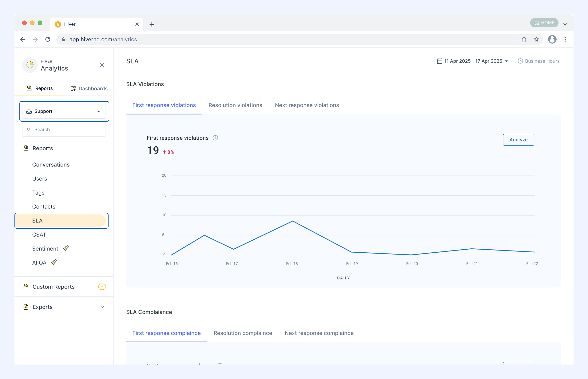Open the Support mailbox dropdown
The height and width of the screenshot is (379, 588).
pos(64,112)
